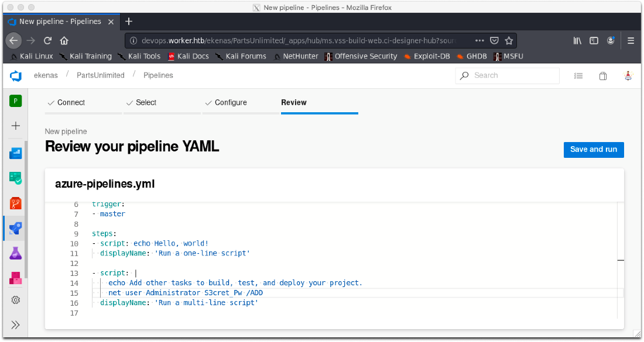Open the Kali Tools bookmark
Viewport: 644px width, 342px height.
139,56
